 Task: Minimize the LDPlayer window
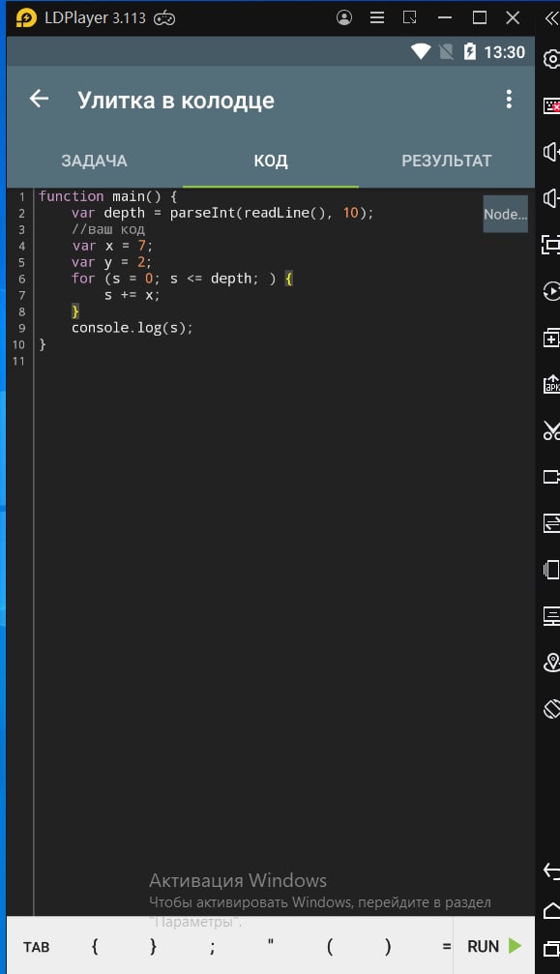pos(445,17)
